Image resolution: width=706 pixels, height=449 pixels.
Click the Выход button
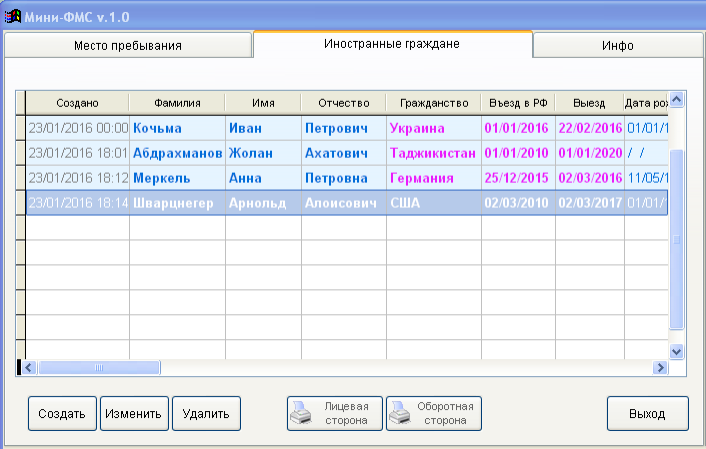click(x=647, y=413)
